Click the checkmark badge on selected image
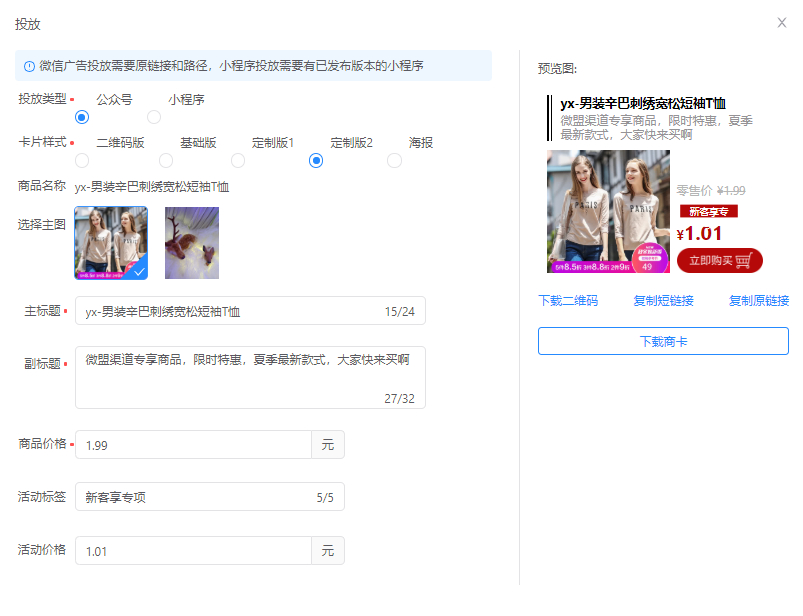803x616 pixels. 139,271
